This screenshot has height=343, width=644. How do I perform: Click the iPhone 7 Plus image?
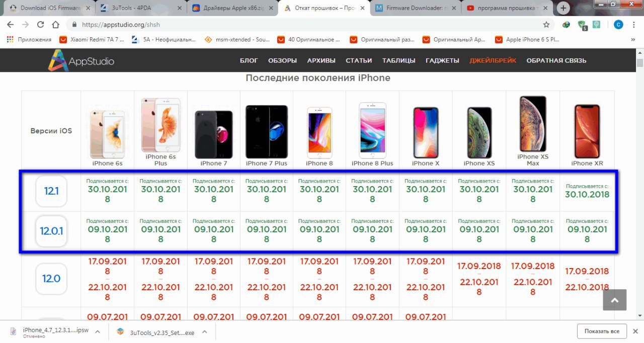pos(267,131)
